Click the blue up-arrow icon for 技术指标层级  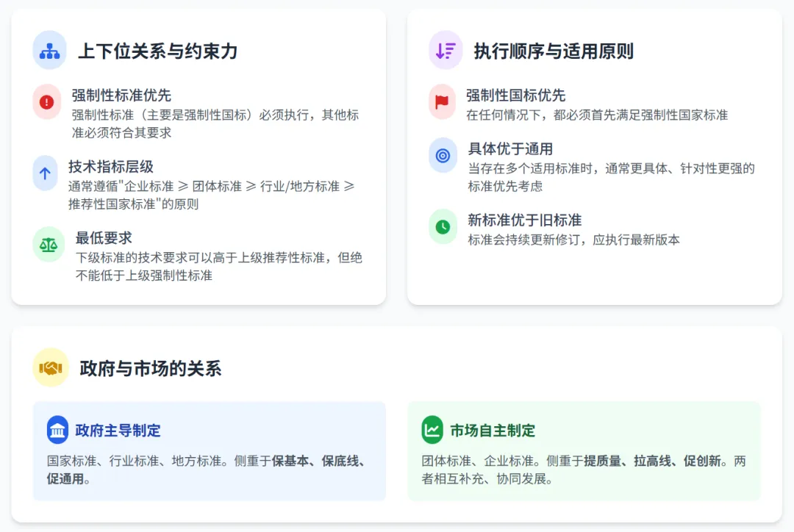coord(45,173)
